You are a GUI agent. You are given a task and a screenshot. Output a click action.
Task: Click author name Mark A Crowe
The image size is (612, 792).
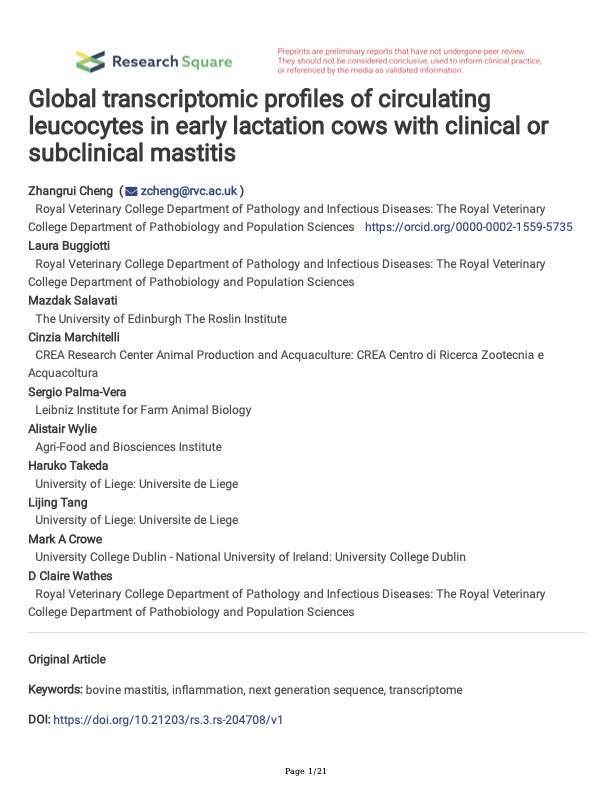pyautogui.click(x=65, y=539)
